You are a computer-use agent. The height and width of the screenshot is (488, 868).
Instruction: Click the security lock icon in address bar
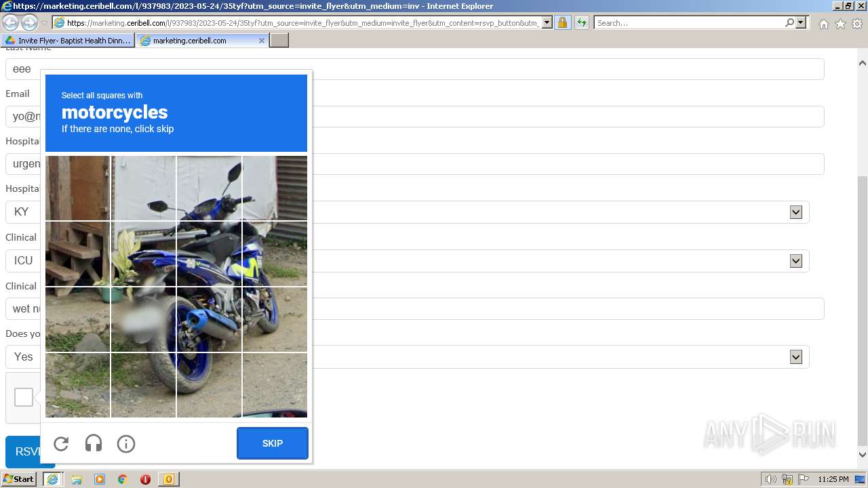pyautogui.click(x=562, y=22)
